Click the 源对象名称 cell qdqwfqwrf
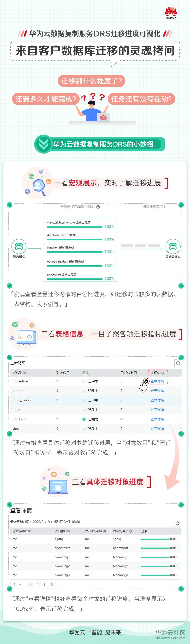This screenshot has height=644, width=190. [x=62, y=548]
